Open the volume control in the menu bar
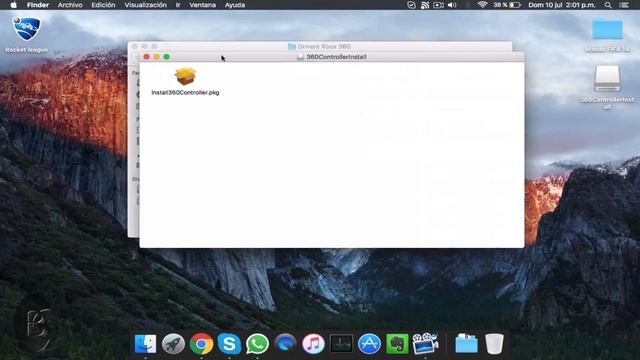The width and height of the screenshot is (640, 360). [x=452, y=5]
